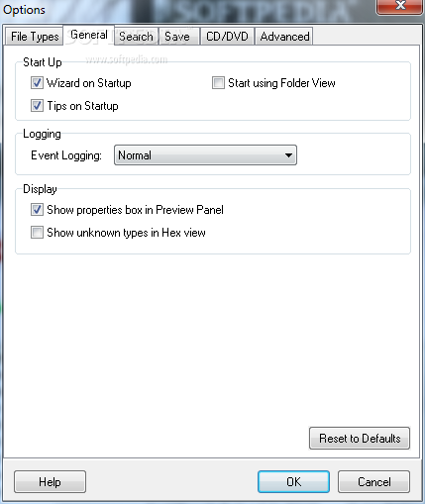The width and height of the screenshot is (425, 504).
Task: Expand the Event Logging dropdown arrow
Action: (x=288, y=155)
